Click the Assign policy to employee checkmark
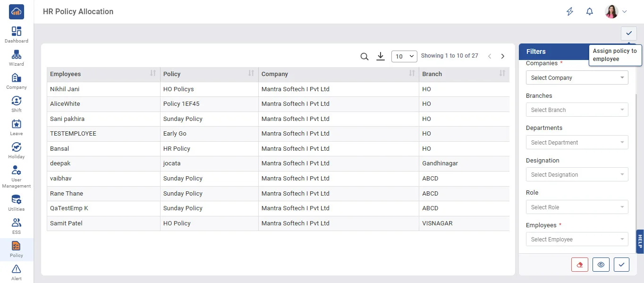The height and width of the screenshot is (283, 644). click(628, 33)
